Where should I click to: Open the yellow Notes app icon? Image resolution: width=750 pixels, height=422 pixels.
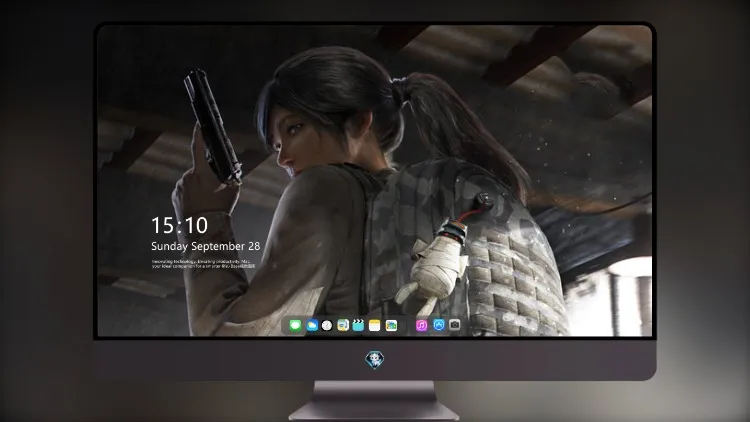(375, 325)
